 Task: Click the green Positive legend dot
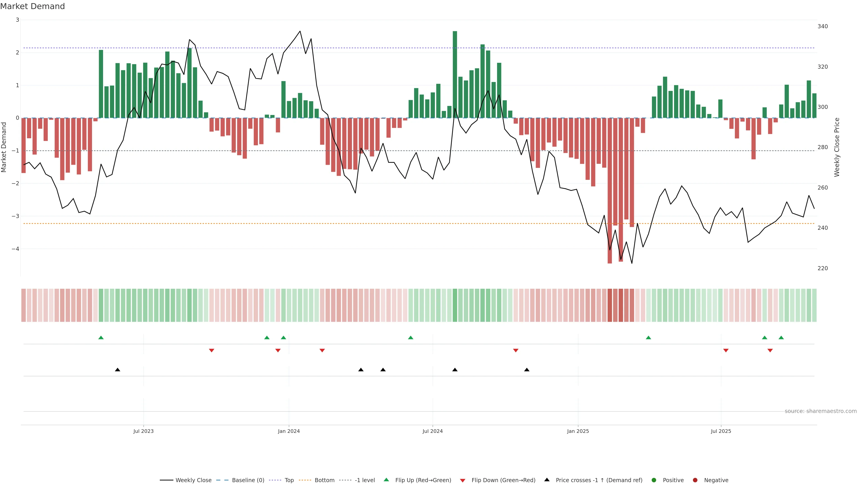(x=654, y=480)
